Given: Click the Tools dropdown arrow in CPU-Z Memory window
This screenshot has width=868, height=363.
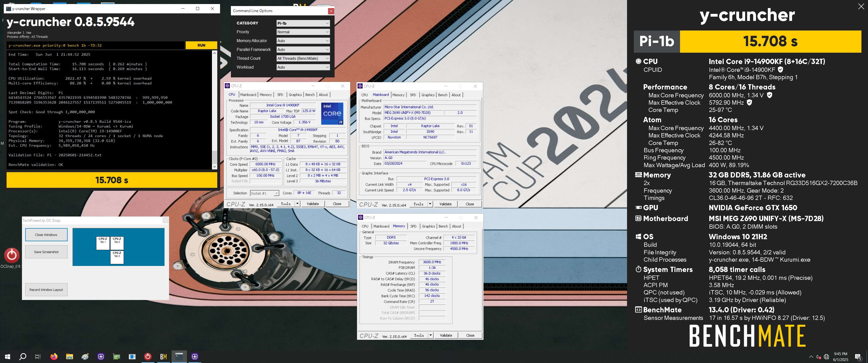Looking at the screenshot, I should [x=430, y=335].
